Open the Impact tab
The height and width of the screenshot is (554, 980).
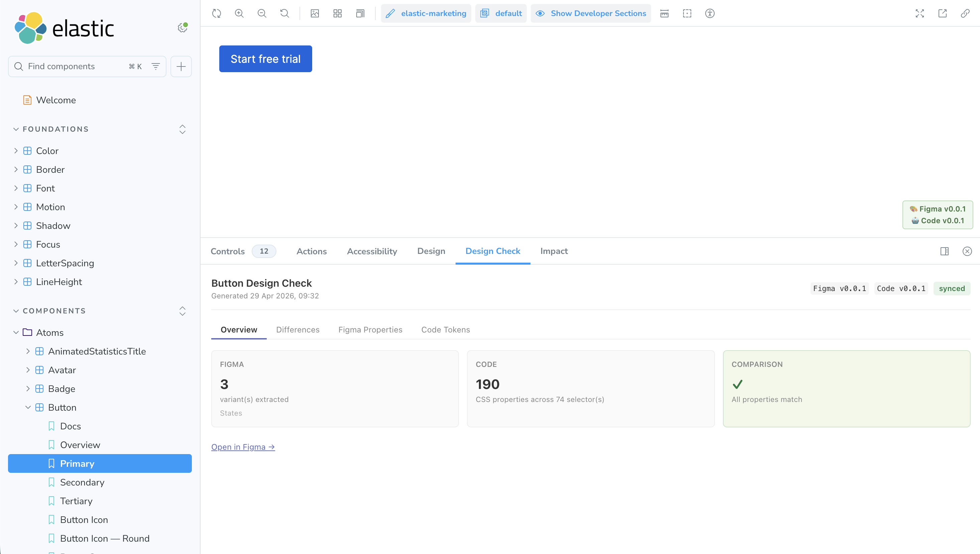point(554,251)
